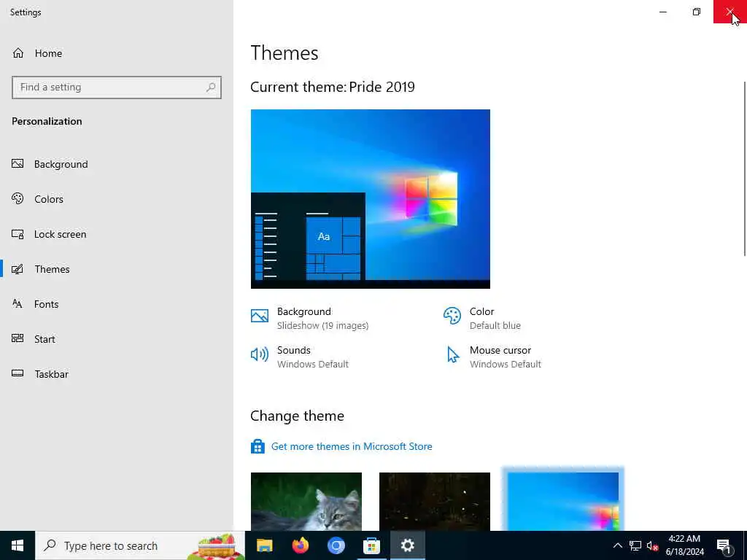Open the network icon in system tray
Viewport: 747px width, 560px height.
(x=635, y=545)
